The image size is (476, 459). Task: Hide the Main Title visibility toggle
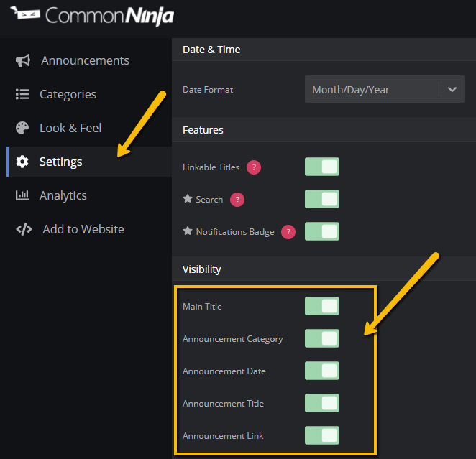click(x=322, y=306)
